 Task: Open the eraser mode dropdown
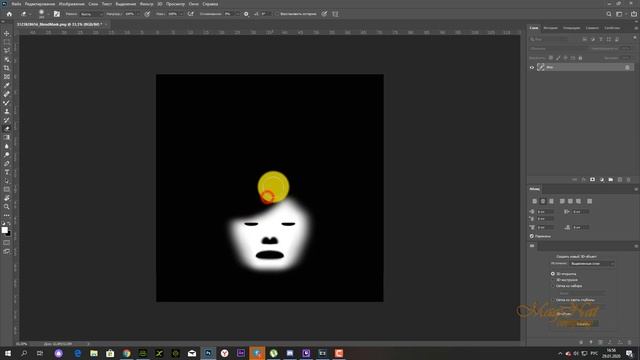(x=91, y=14)
